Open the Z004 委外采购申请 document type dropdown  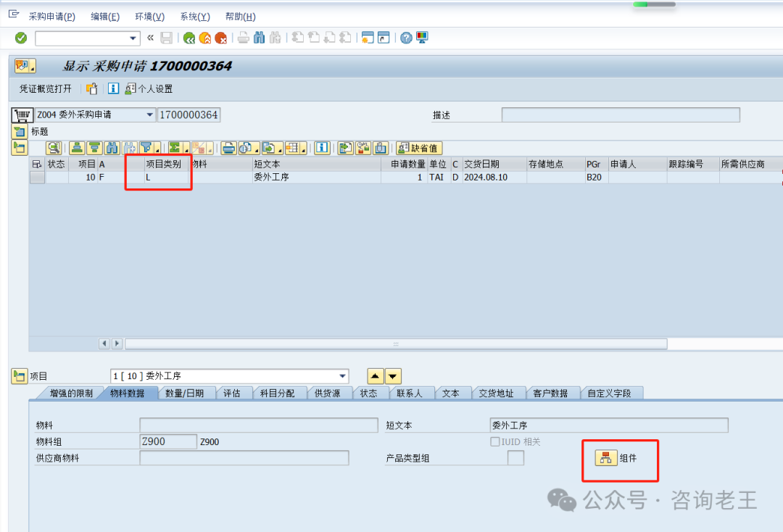pos(150,115)
